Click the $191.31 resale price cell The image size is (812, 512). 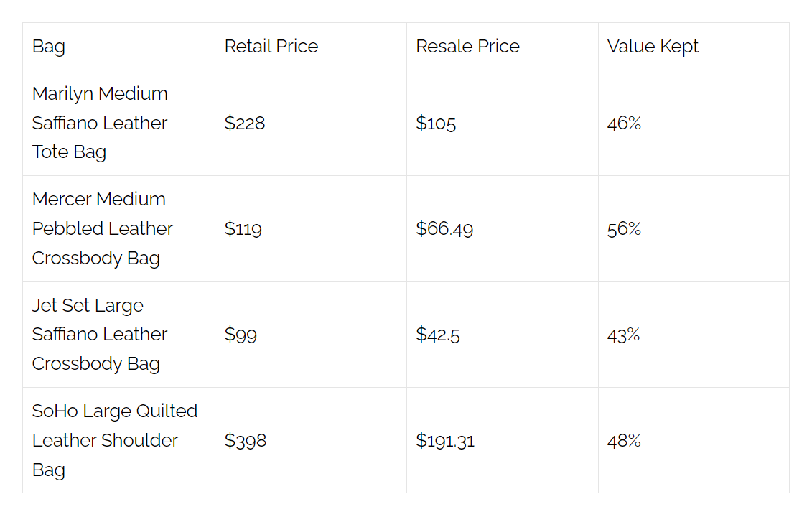coord(445,440)
